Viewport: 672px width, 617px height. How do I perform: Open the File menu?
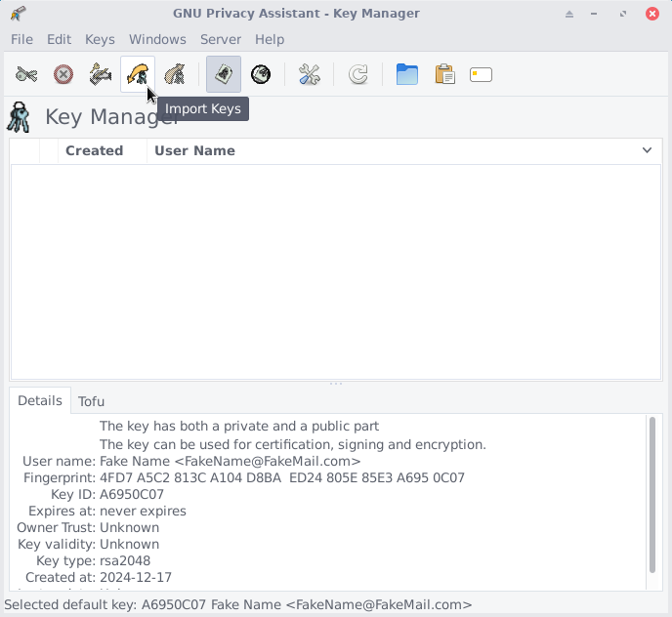21,39
